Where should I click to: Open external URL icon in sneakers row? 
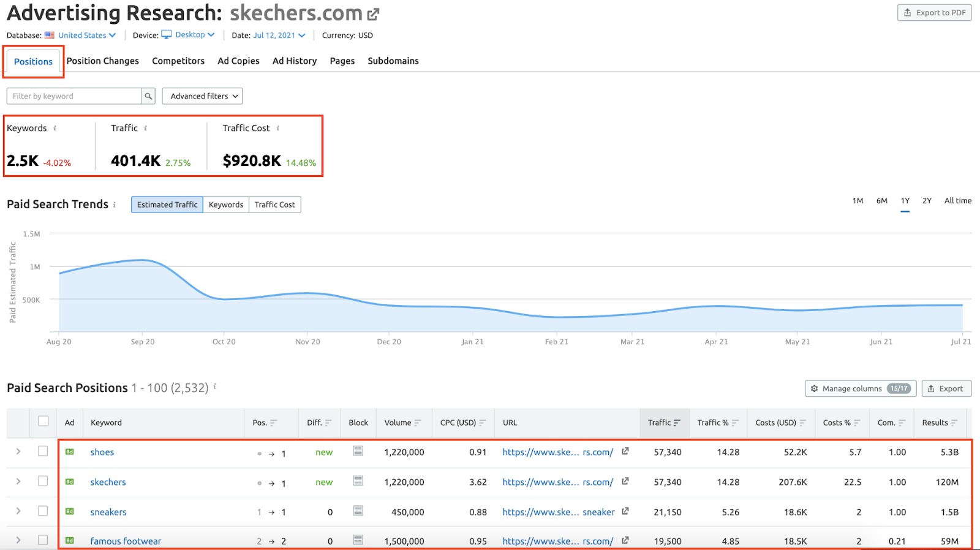[x=625, y=511]
